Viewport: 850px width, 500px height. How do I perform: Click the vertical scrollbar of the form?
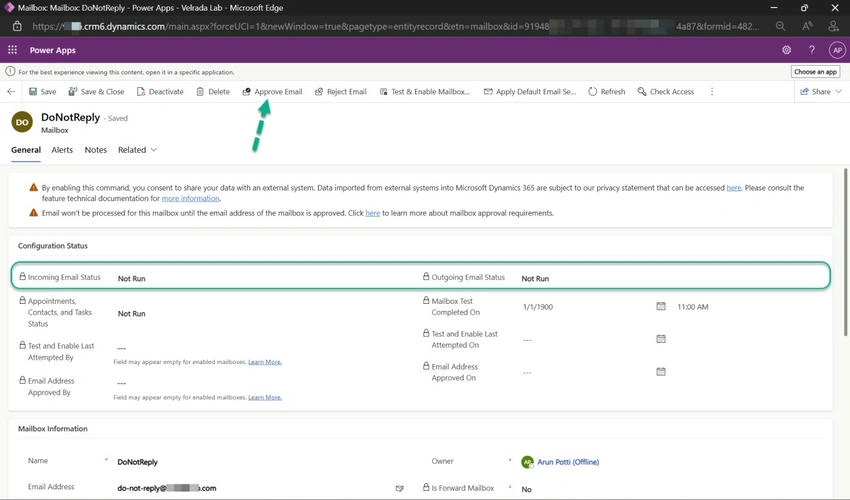(x=846, y=252)
